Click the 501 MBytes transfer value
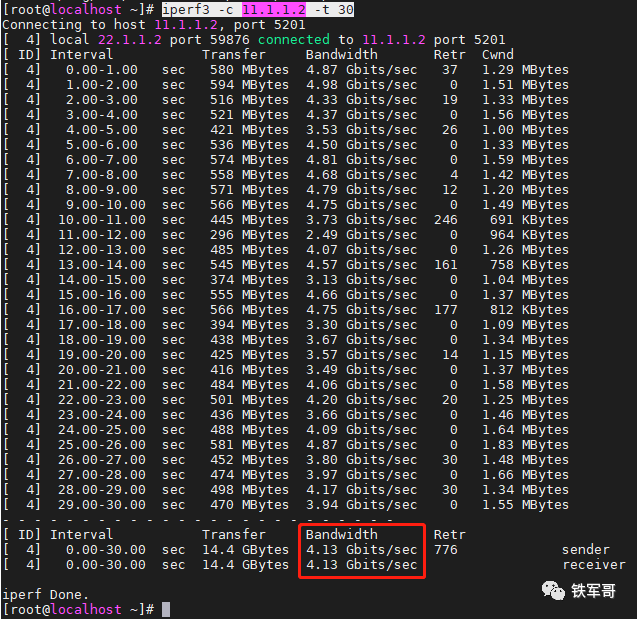Image resolution: width=637 pixels, height=619 pixels. click(249, 400)
